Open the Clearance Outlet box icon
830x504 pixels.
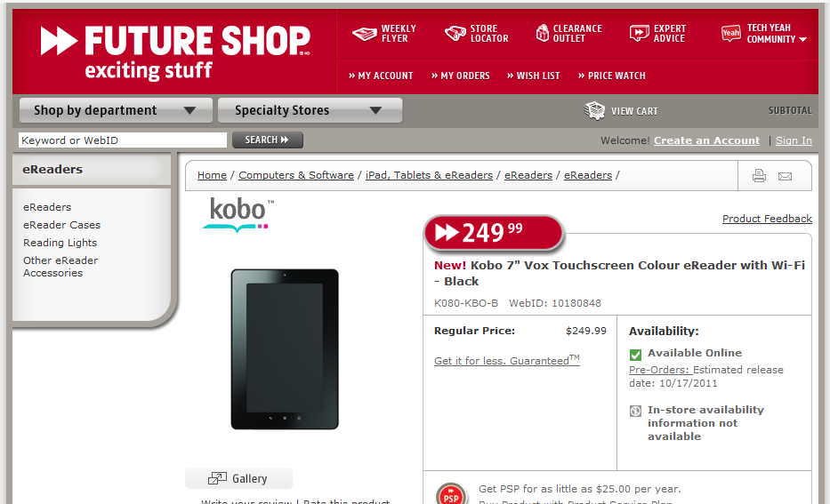543,33
